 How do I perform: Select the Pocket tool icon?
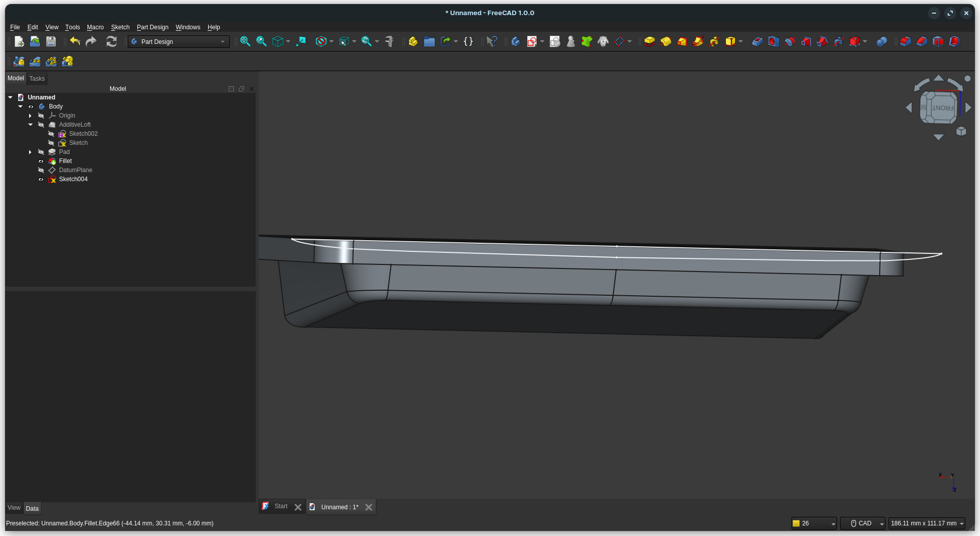click(757, 41)
